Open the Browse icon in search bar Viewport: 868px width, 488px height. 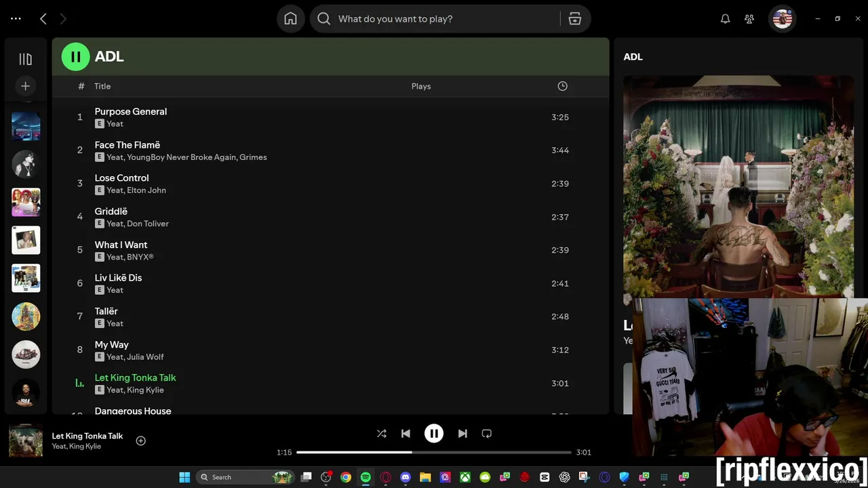tap(575, 19)
